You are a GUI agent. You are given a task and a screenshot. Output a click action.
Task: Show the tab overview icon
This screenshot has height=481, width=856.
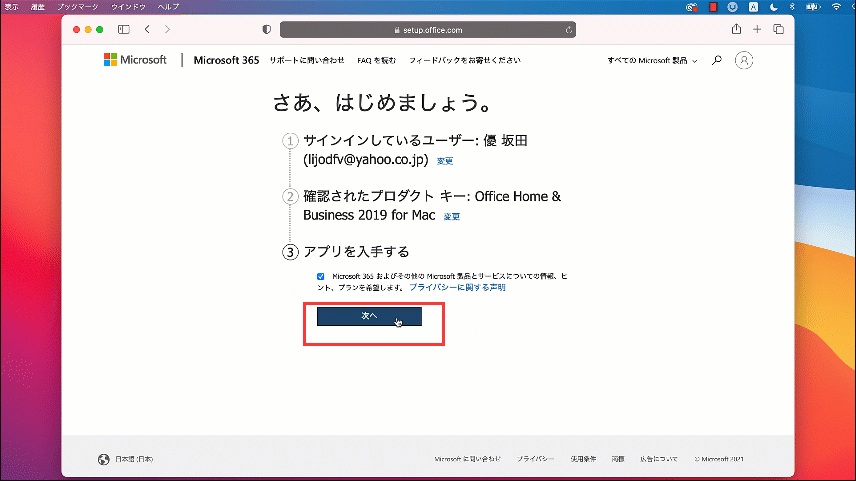point(778,30)
